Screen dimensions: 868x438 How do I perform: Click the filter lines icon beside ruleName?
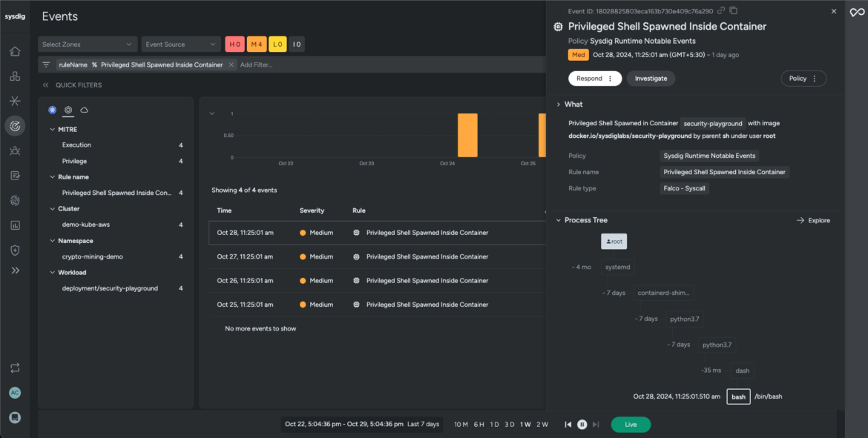(46, 64)
